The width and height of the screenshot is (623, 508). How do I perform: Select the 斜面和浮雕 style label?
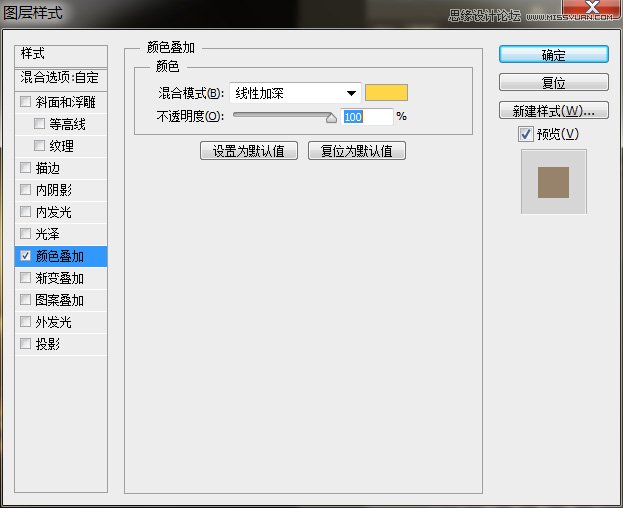coord(65,102)
